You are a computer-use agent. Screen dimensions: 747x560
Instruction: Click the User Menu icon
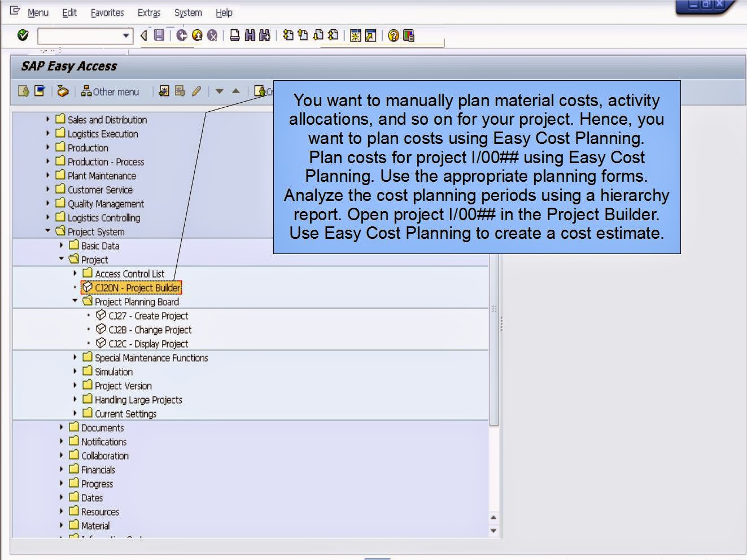coord(24,91)
